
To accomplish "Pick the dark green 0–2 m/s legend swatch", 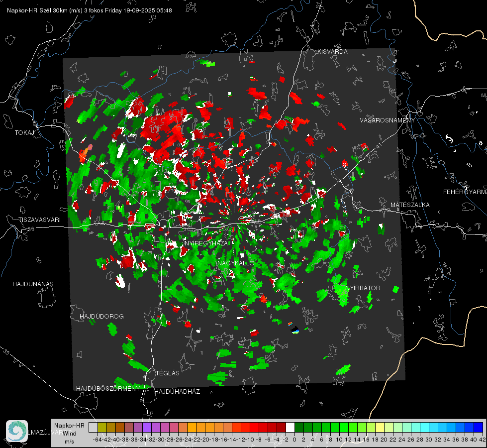I will point(299,428).
